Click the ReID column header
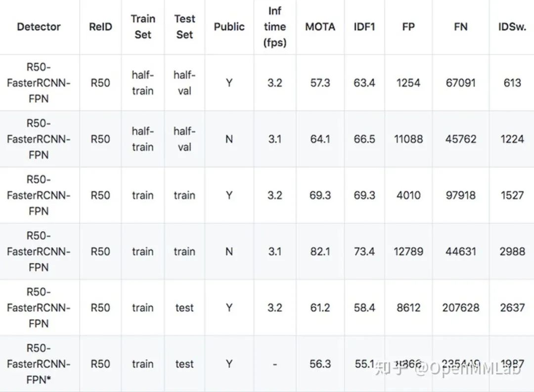Screen dimensions: 534x392 100,27
